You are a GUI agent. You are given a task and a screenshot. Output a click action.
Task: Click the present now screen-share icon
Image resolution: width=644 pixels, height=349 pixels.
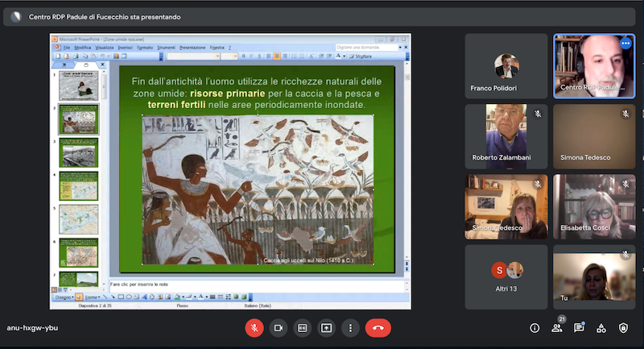click(x=326, y=328)
